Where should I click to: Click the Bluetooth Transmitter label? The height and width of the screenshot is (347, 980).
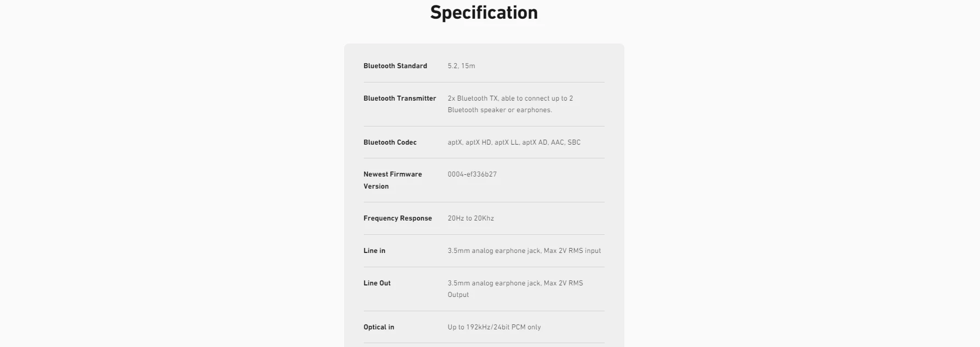(400, 98)
